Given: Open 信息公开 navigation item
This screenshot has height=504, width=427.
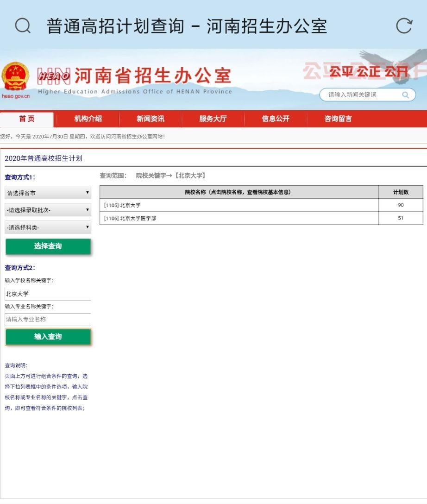Looking at the screenshot, I should [276, 119].
